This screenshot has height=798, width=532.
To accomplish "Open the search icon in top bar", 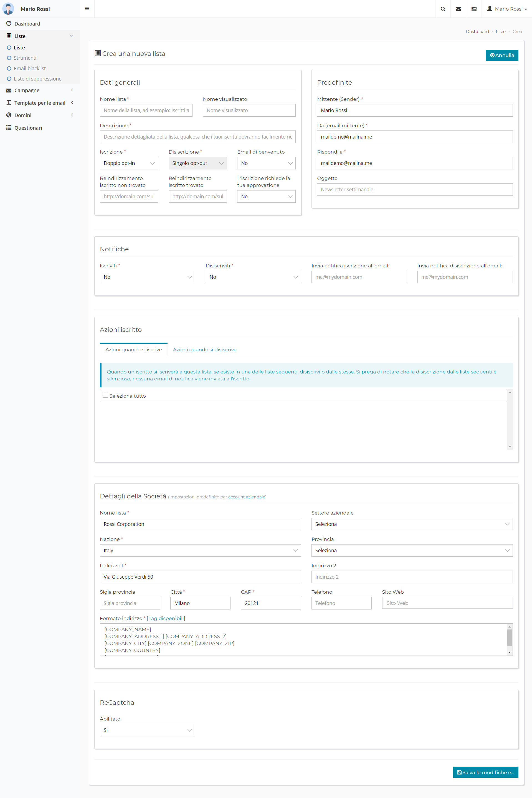I will tap(443, 9).
